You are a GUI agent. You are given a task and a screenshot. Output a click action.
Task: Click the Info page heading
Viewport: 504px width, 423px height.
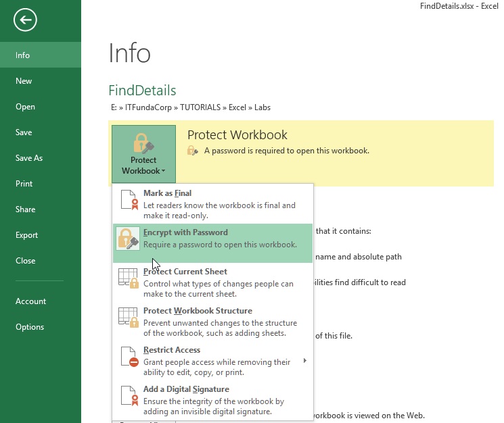click(129, 53)
